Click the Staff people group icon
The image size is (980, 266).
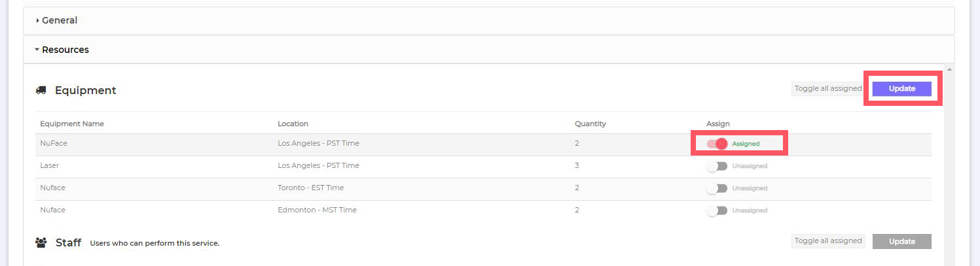[x=41, y=242]
